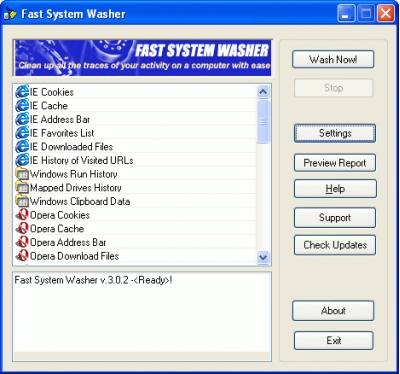Image resolution: width=400 pixels, height=374 pixels.
Task: Select the Opera Address Bar entry
Action: pyautogui.click(x=135, y=242)
